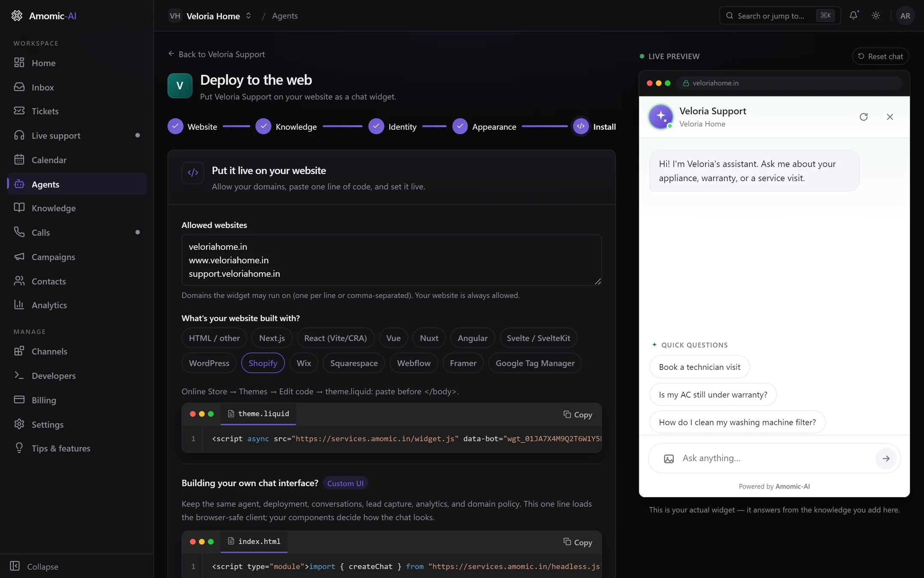Viewport: 924px width, 578px height.
Task: Click the Allowed websites text area
Action: pos(391,260)
